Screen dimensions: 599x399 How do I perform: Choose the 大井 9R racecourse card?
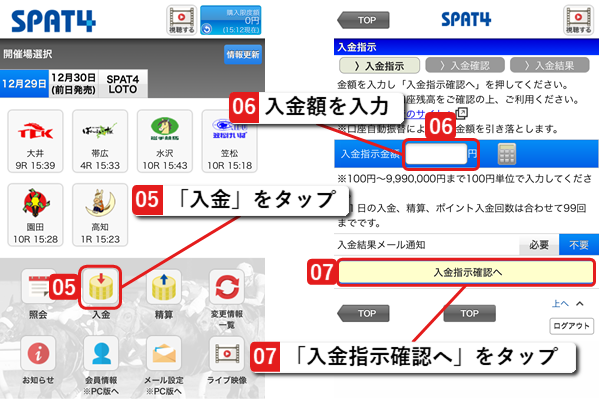(x=35, y=141)
